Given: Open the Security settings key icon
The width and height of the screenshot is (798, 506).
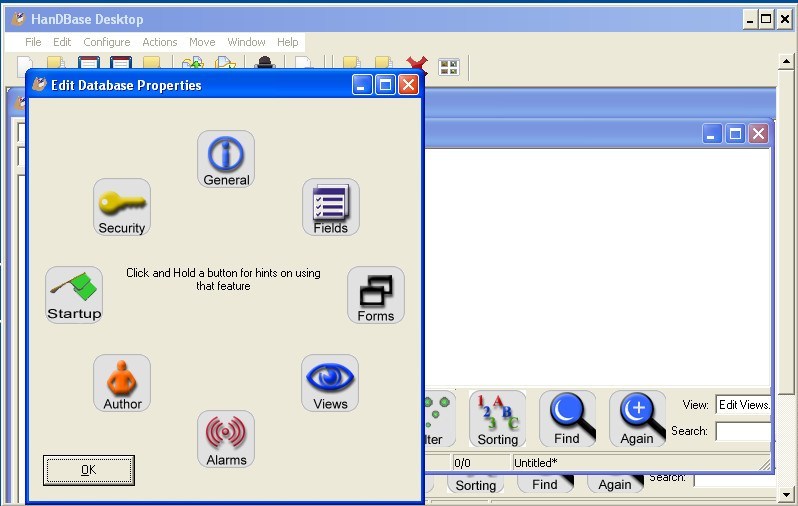Looking at the screenshot, I should click(x=122, y=207).
